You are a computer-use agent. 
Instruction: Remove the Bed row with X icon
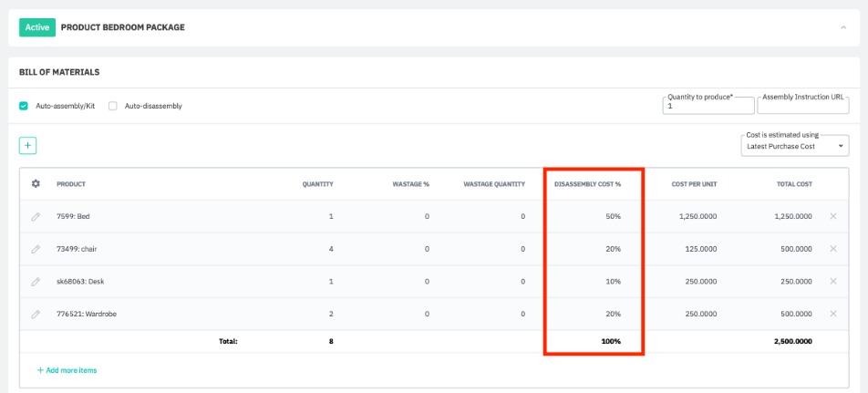click(832, 217)
